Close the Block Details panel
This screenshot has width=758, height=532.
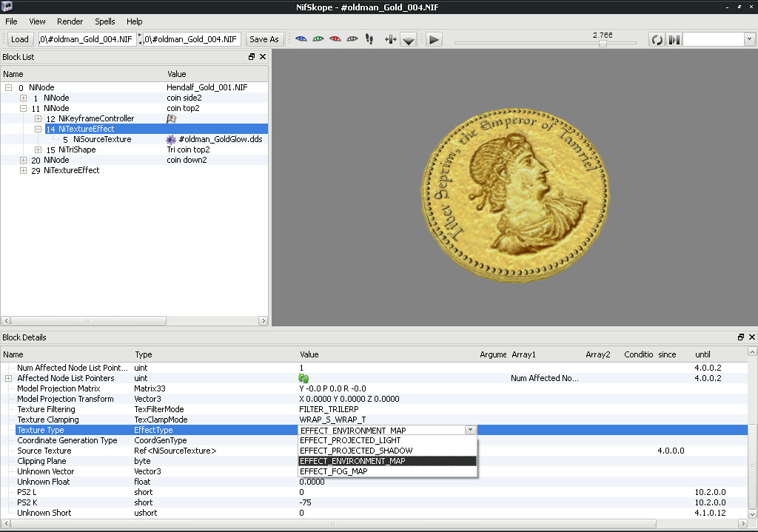coord(752,337)
